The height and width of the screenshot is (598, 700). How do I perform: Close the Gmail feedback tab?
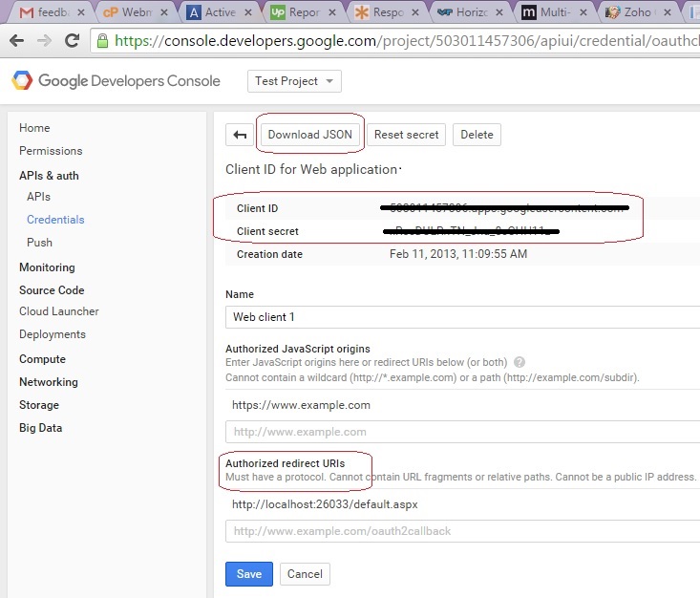click(x=81, y=12)
